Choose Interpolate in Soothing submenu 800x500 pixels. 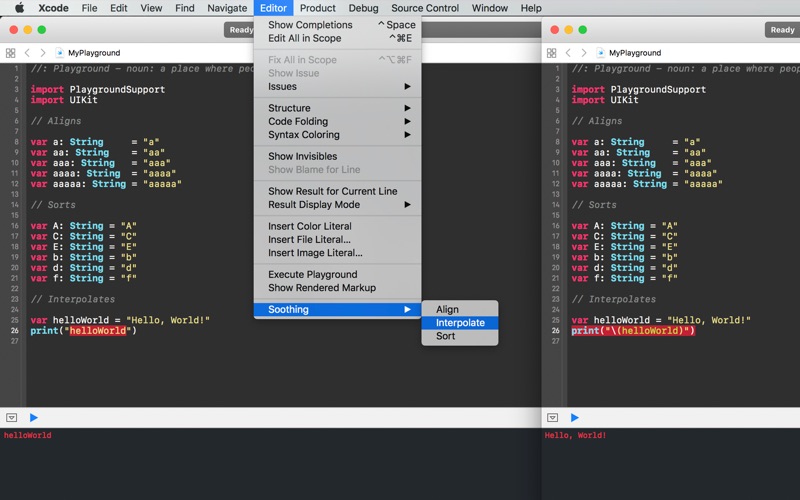click(460, 322)
